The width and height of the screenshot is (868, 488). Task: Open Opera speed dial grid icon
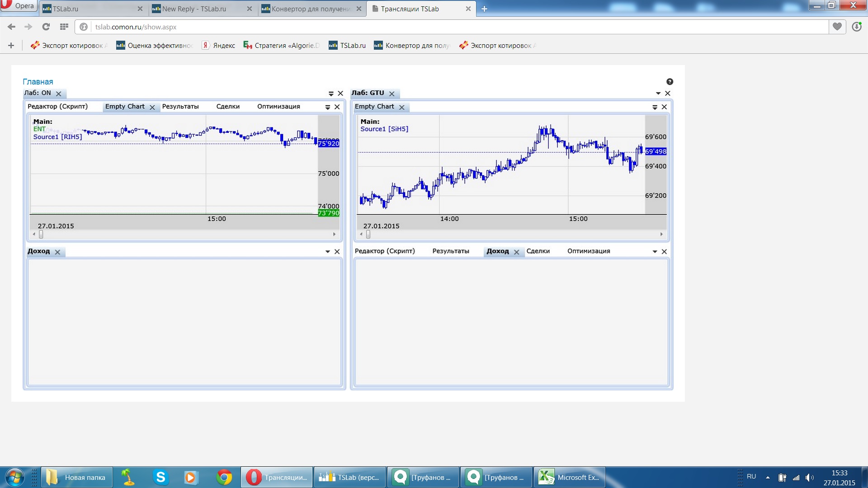click(64, 27)
